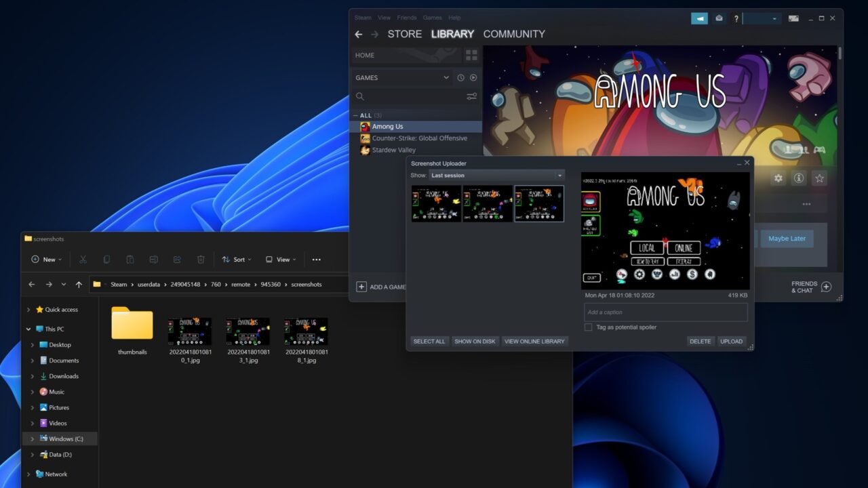Click the ready-to-play filter icon in Steam library
The width and height of the screenshot is (868, 488).
pyautogui.click(x=473, y=78)
